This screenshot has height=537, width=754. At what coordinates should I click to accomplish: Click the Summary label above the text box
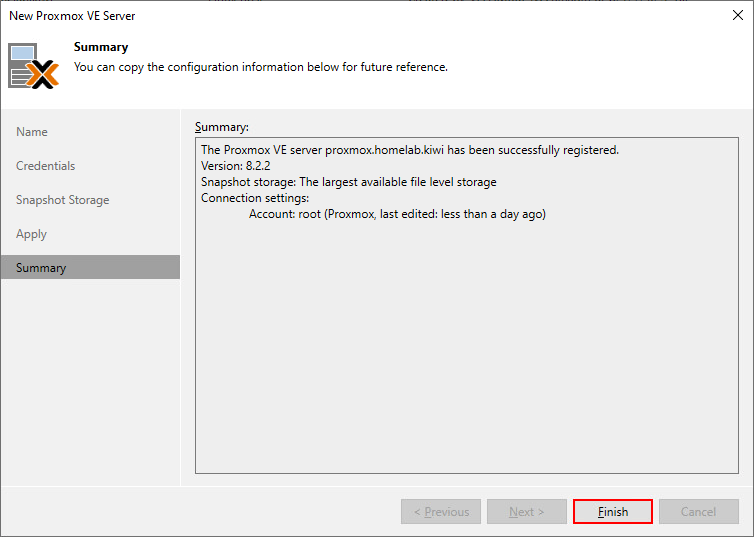pyautogui.click(x=222, y=127)
